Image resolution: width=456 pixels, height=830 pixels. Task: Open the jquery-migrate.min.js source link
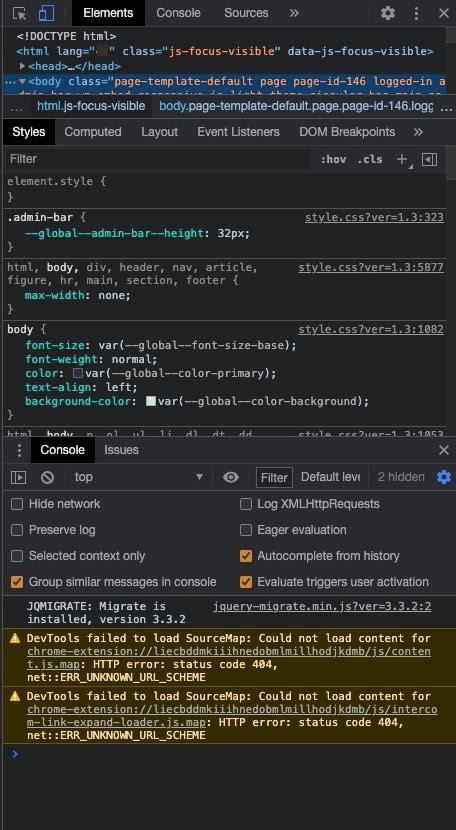click(322, 607)
